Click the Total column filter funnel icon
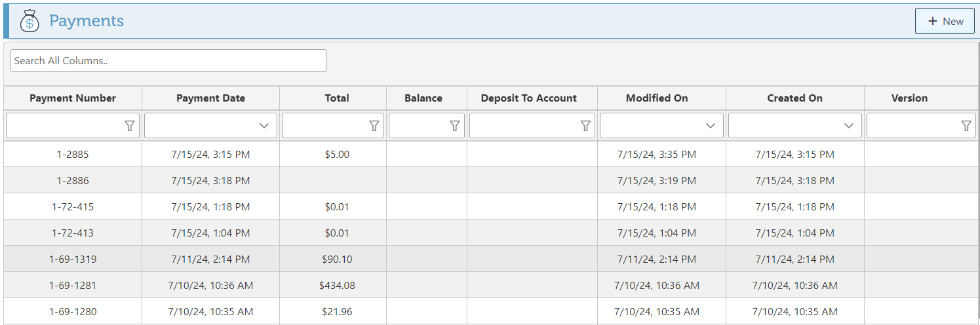 (374, 126)
